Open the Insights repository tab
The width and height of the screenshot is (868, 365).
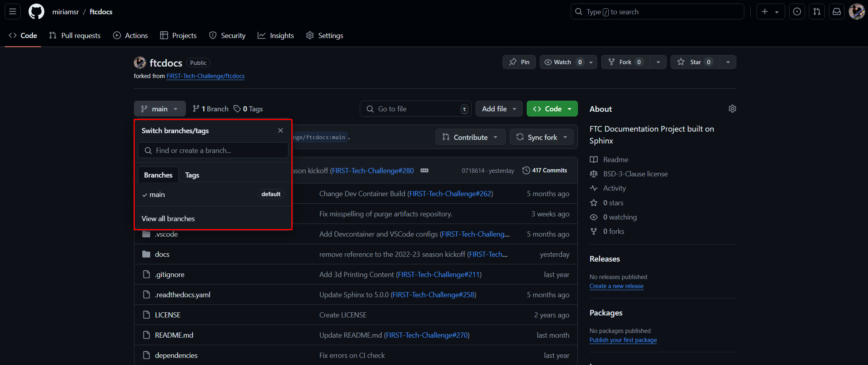pyautogui.click(x=276, y=36)
